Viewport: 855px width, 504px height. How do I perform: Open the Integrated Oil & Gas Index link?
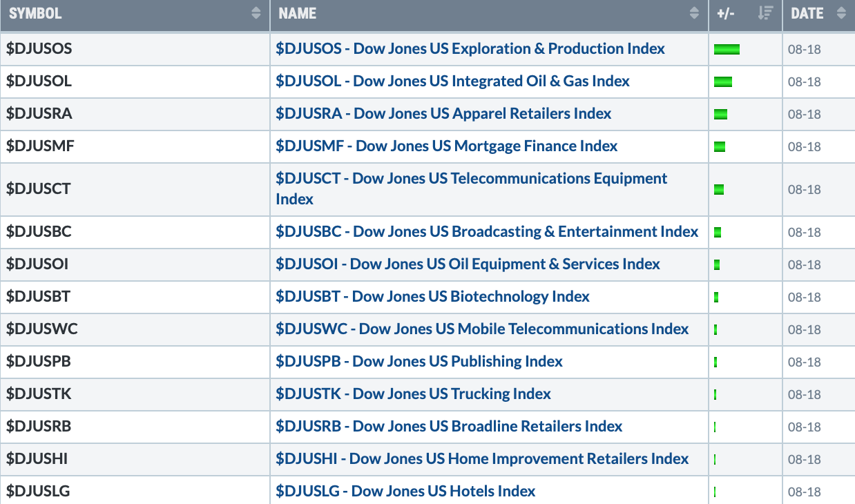pyautogui.click(x=452, y=81)
